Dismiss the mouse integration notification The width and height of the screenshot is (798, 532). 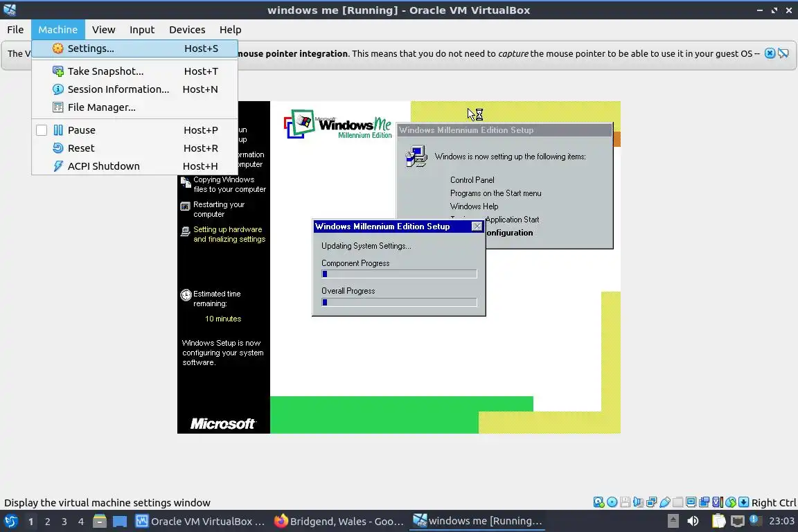point(770,53)
